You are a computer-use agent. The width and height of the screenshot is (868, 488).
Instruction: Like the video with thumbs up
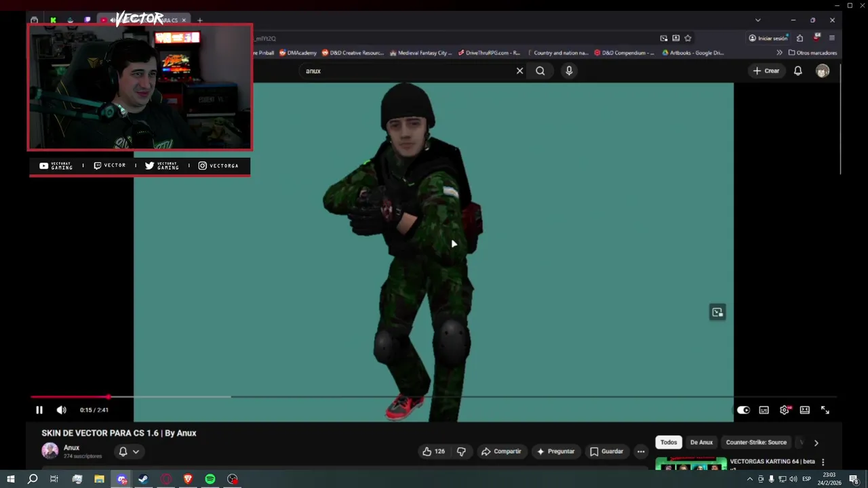click(434, 451)
